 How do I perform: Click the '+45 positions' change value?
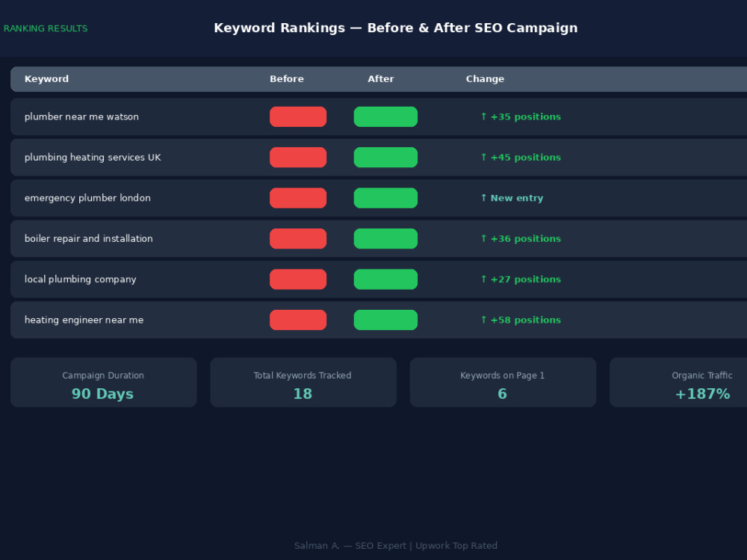coord(521,157)
